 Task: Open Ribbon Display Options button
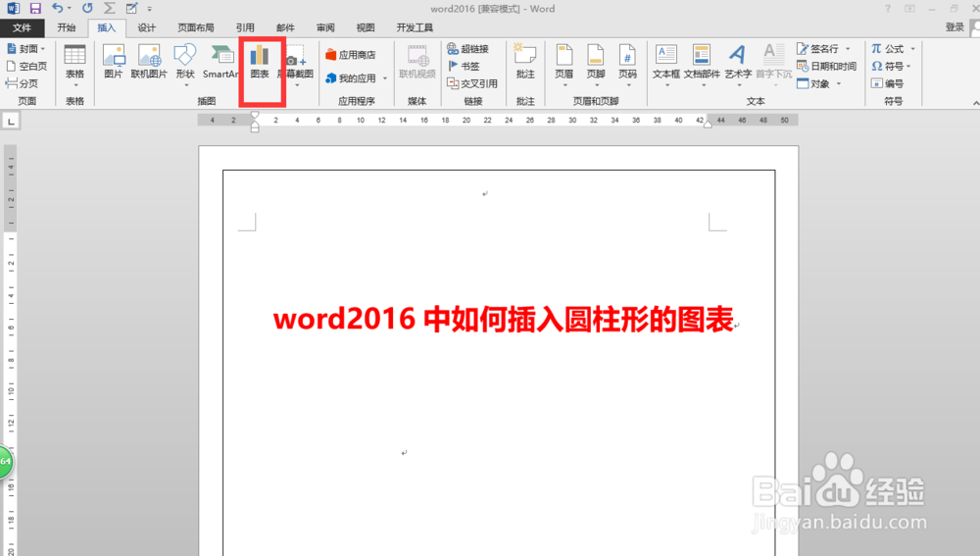tap(910, 9)
